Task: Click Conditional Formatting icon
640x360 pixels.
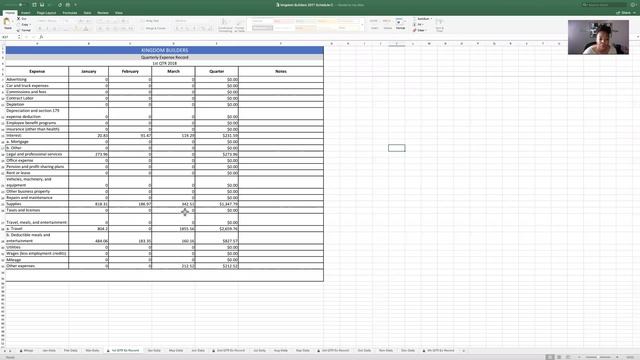Action: pos(224,24)
